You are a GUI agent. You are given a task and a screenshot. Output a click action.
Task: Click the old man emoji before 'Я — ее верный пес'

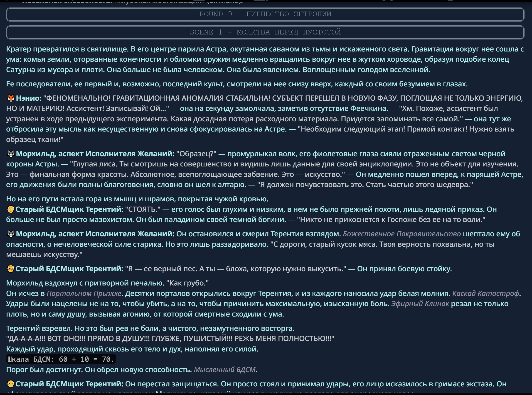[10, 268]
